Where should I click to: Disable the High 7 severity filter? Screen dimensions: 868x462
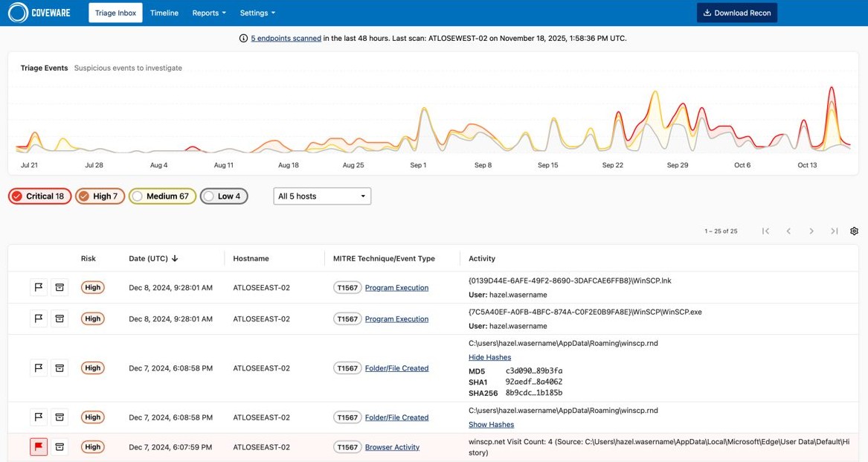coord(100,196)
